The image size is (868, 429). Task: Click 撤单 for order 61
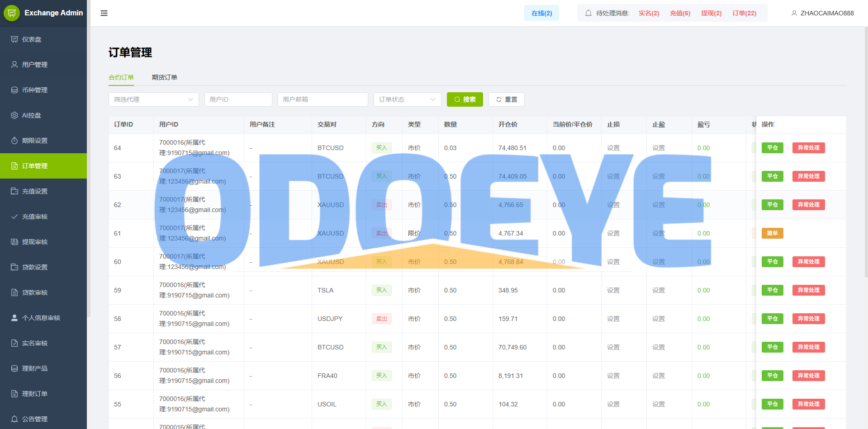(773, 233)
